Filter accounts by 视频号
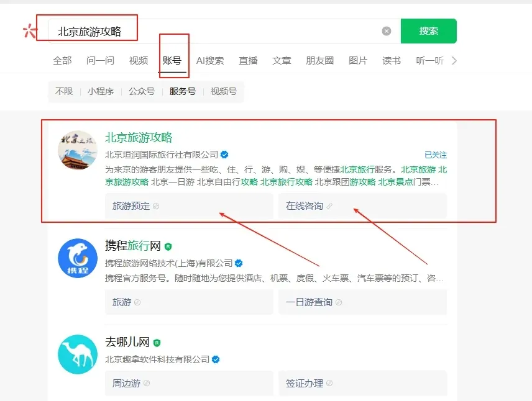Screen dimensions: 532x401 click(224, 91)
